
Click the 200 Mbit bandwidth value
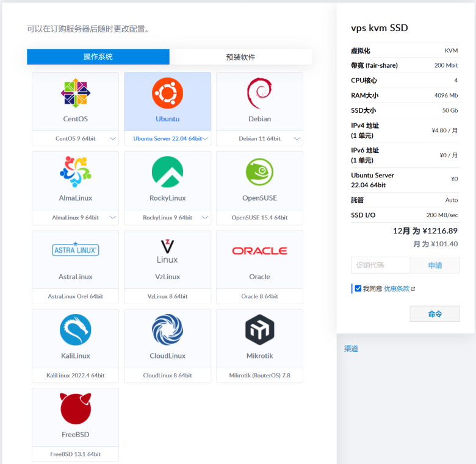445,65
